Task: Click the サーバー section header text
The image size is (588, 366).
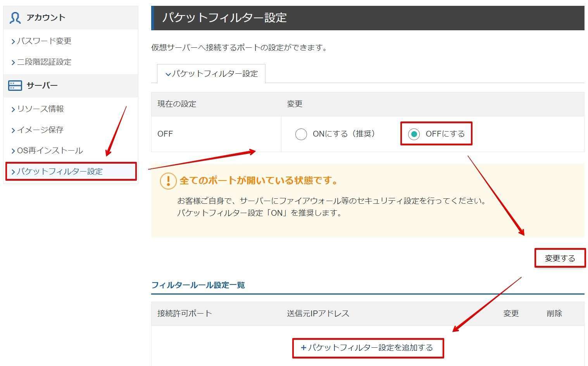Action: coord(42,85)
